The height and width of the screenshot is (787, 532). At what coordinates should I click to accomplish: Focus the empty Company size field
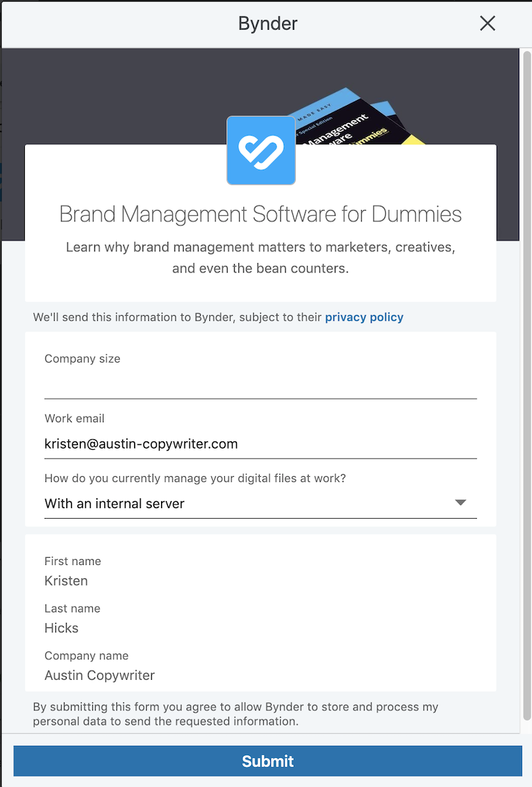260,385
